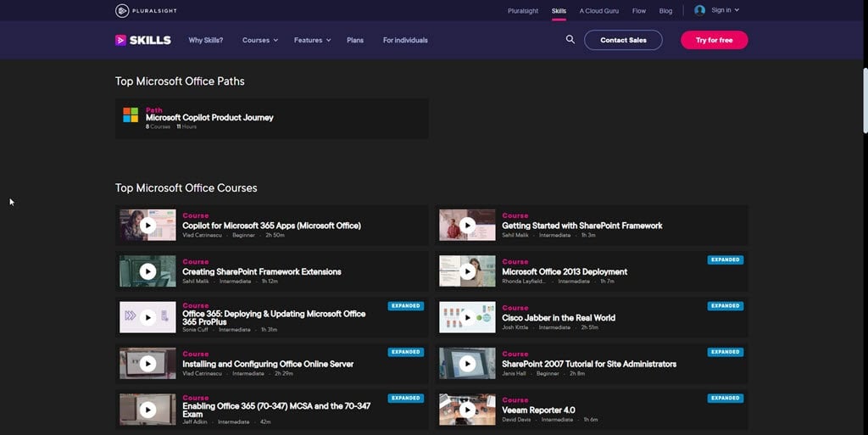Image resolution: width=868 pixels, height=435 pixels.
Task: Click the Skills logo icon
Action: point(120,41)
